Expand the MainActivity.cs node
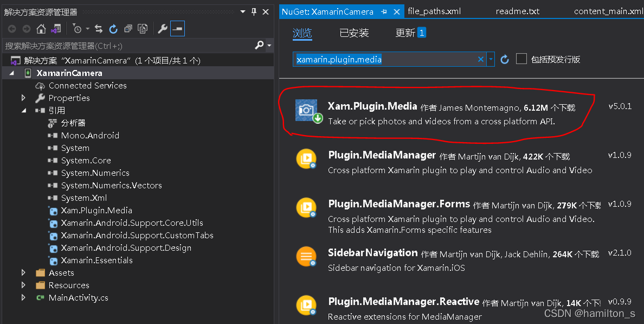 23,297
